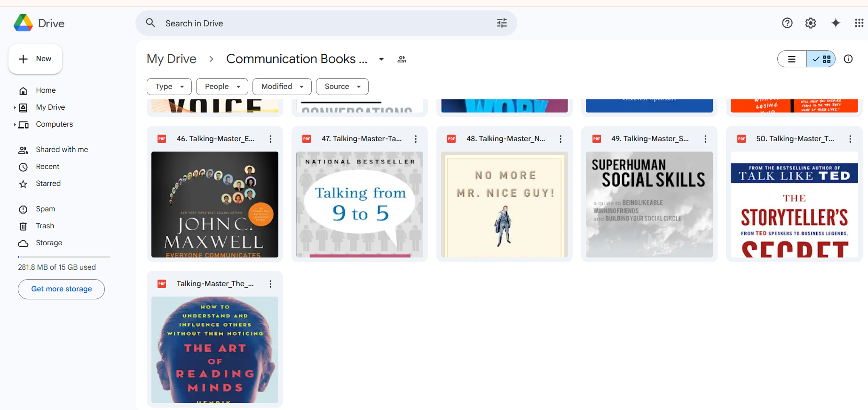The image size is (868, 410).
Task: Click the storage usage progress bar
Action: coord(64,257)
